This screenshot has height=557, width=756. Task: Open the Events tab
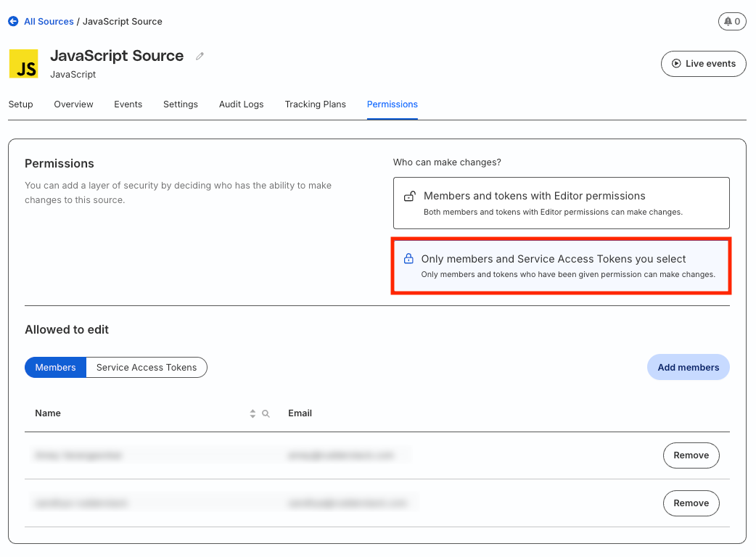tap(128, 104)
